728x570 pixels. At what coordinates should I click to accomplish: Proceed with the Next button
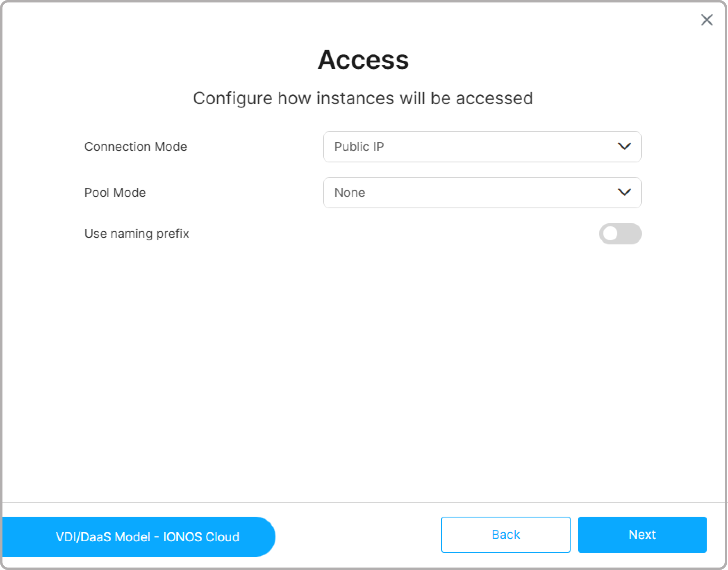[642, 534]
